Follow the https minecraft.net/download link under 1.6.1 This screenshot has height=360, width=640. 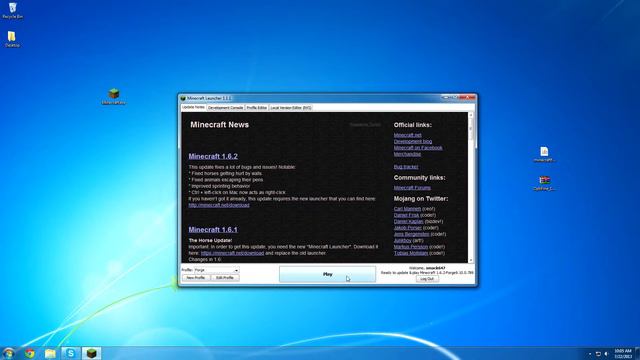pos(232,253)
